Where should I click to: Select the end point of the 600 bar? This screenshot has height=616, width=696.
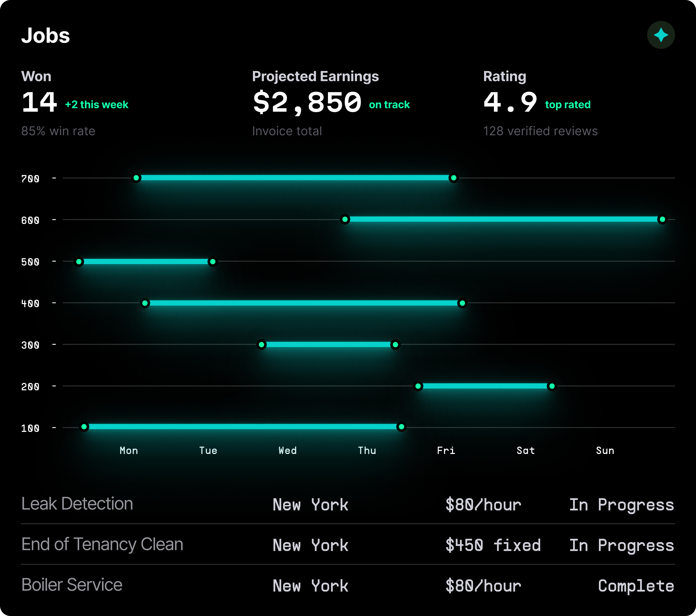[x=662, y=219]
